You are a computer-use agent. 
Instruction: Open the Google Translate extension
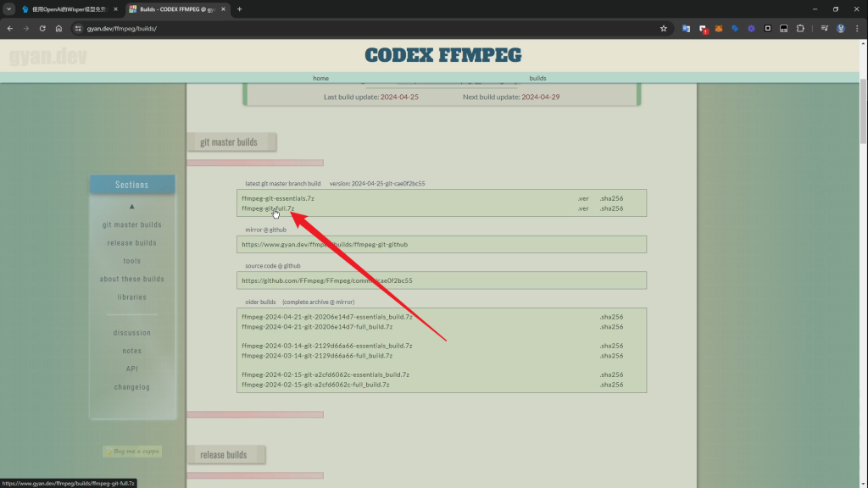[687, 28]
